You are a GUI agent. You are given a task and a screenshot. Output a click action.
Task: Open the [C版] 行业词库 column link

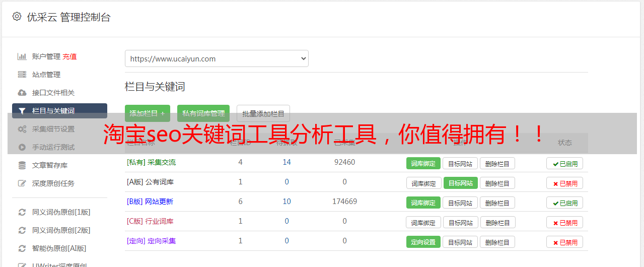click(x=150, y=221)
